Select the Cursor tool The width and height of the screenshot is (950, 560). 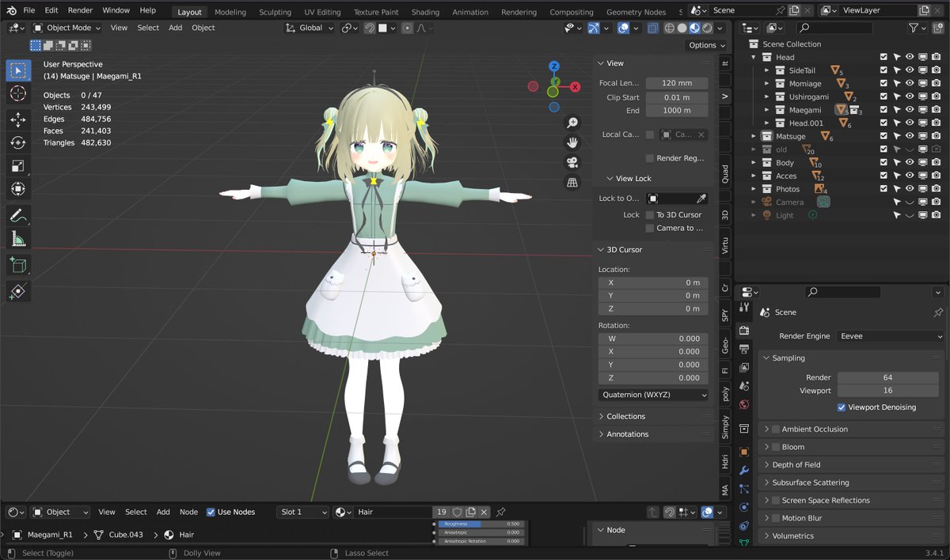[18, 93]
